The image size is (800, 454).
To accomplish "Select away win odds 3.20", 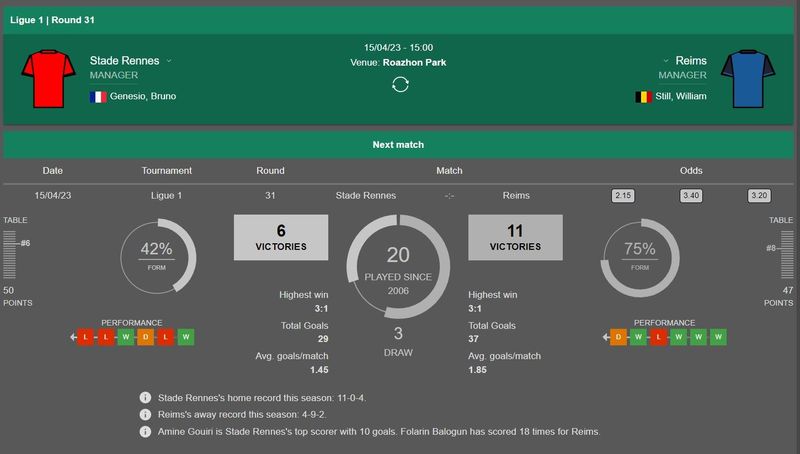I will pos(759,195).
